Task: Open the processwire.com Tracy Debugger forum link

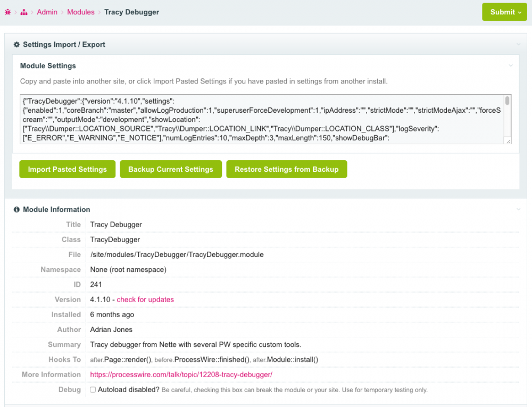Action: click(181, 375)
